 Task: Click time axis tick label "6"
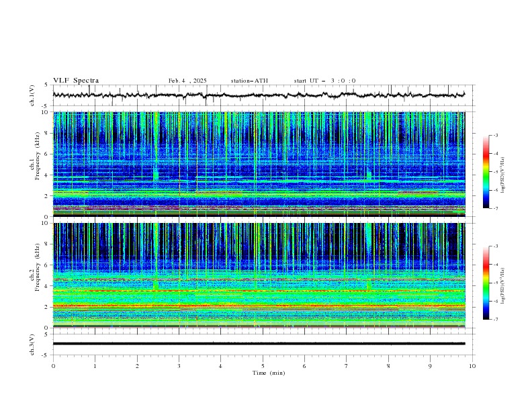[304, 366]
